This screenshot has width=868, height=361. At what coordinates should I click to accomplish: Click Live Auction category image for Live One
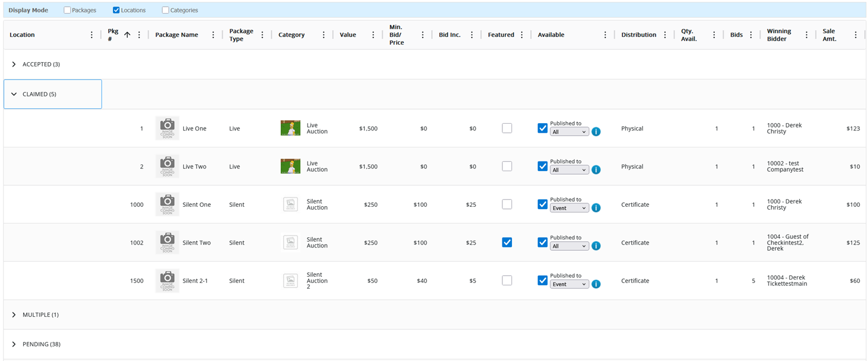tap(290, 128)
